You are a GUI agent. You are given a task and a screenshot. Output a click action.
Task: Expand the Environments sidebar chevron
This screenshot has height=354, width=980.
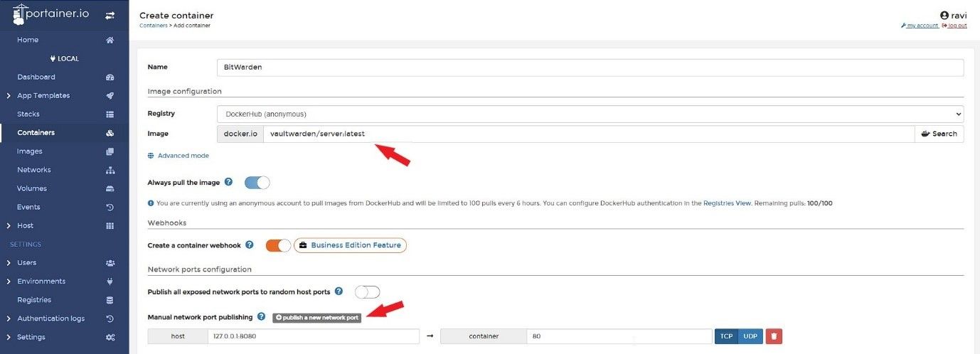tap(8, 281)
